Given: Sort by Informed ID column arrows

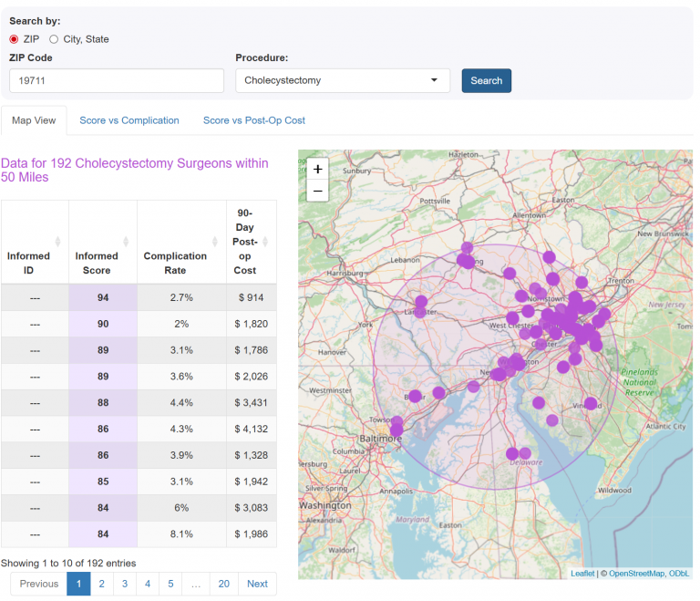Looking at the screenshot, I should (x=58, y=242).
